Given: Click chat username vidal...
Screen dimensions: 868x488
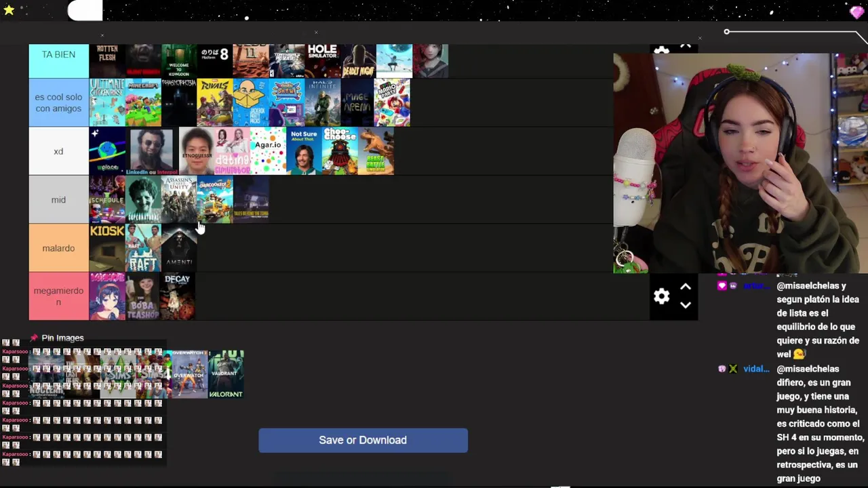Looking at the screenshot, I should click(x=756, y=369).
